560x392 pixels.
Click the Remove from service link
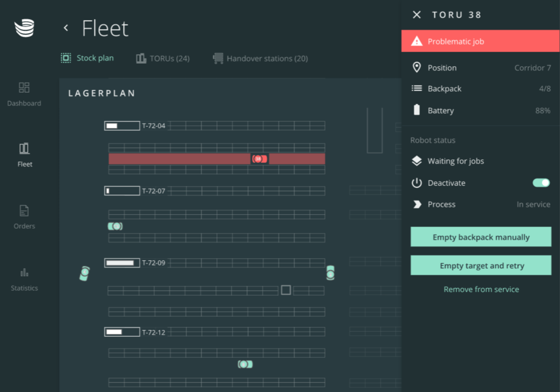481,289
